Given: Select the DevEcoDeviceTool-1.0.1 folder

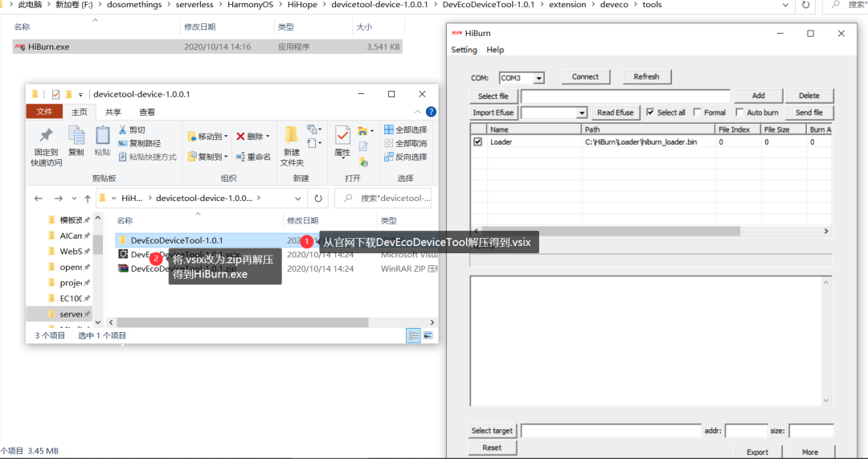Looking at the screenshot, I should [177, 240].
